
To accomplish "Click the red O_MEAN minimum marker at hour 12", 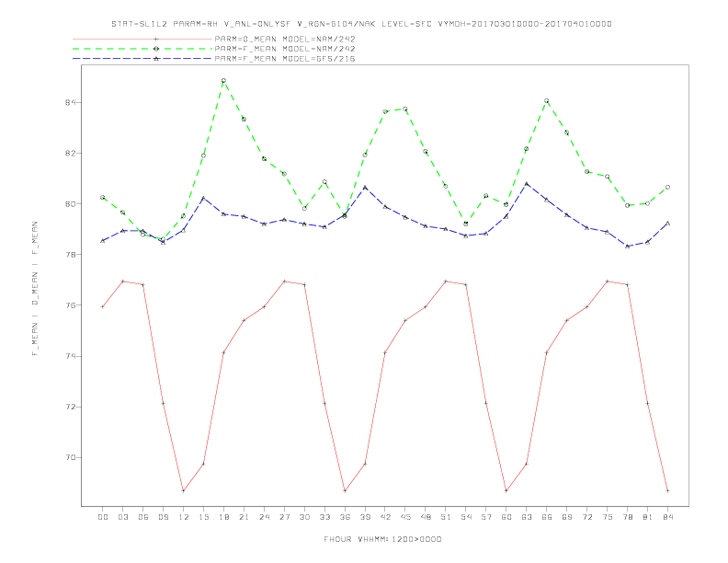I will (184, 490).
